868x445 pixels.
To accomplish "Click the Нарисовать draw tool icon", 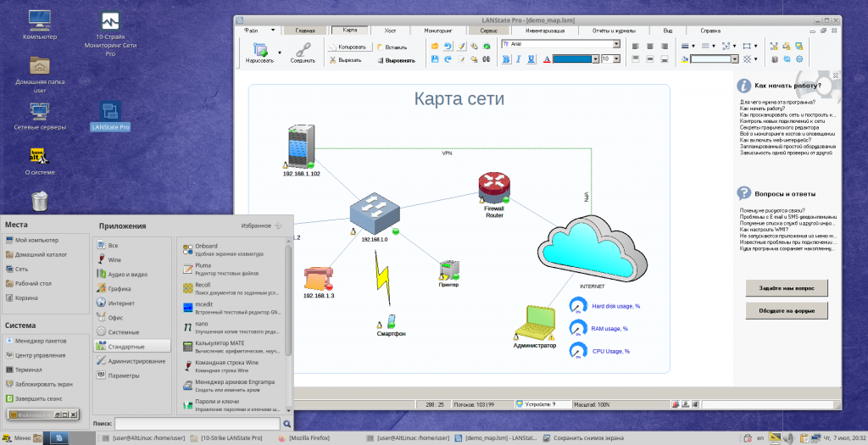I will coord(260,50).
